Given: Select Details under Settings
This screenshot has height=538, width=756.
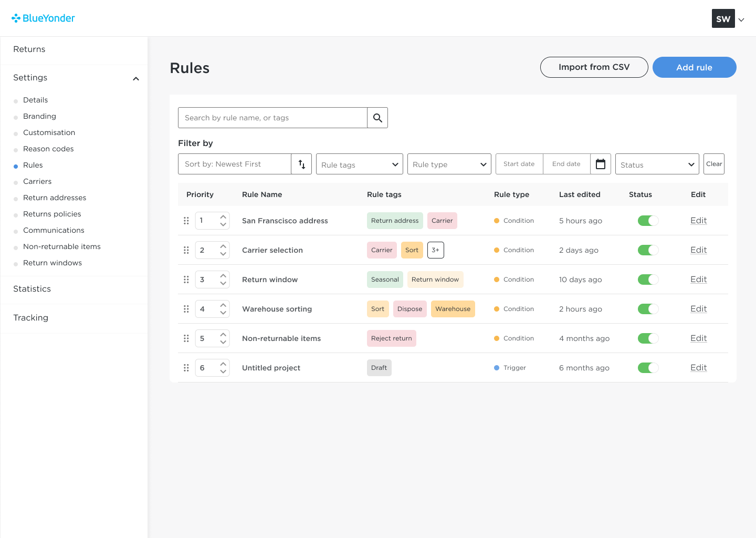Looking at the screenshot, I should click(36, 100).
